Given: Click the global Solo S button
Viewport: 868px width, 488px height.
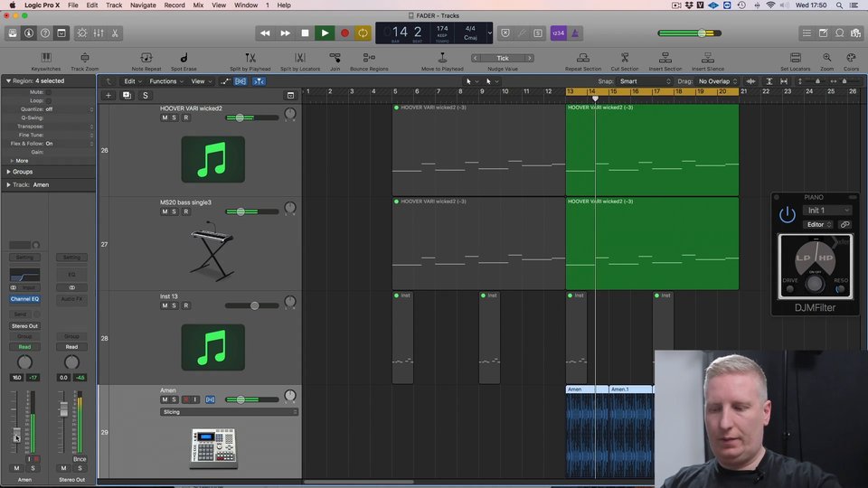Looking at the screenshot, I should [145, 95].
